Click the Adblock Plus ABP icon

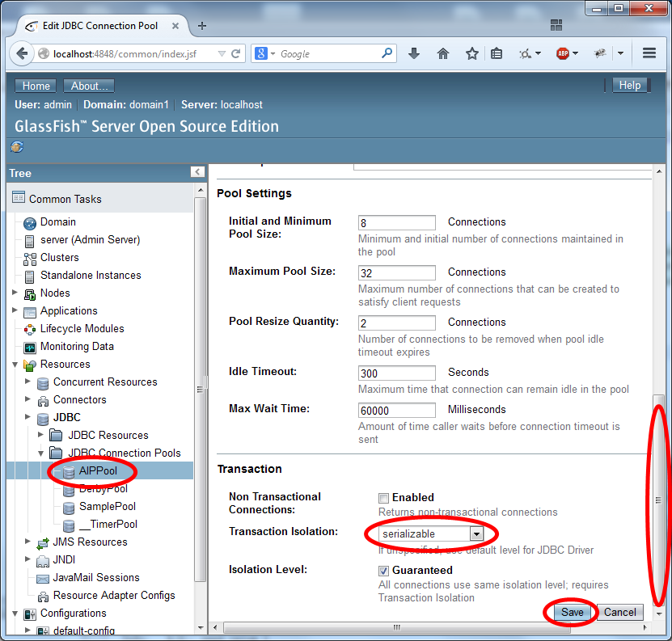click(562, 53)
